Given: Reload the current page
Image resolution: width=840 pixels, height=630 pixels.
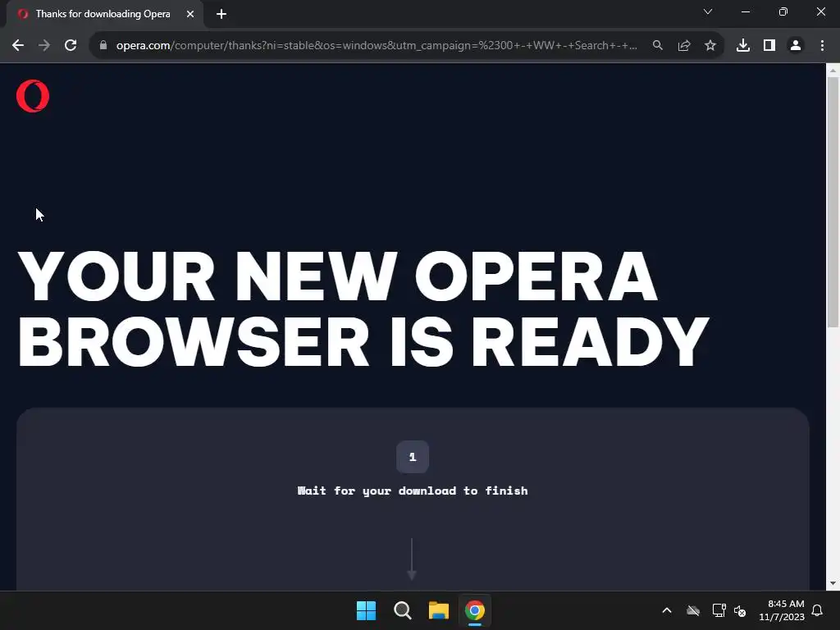Looking at the screenshot, I should 71,46.
